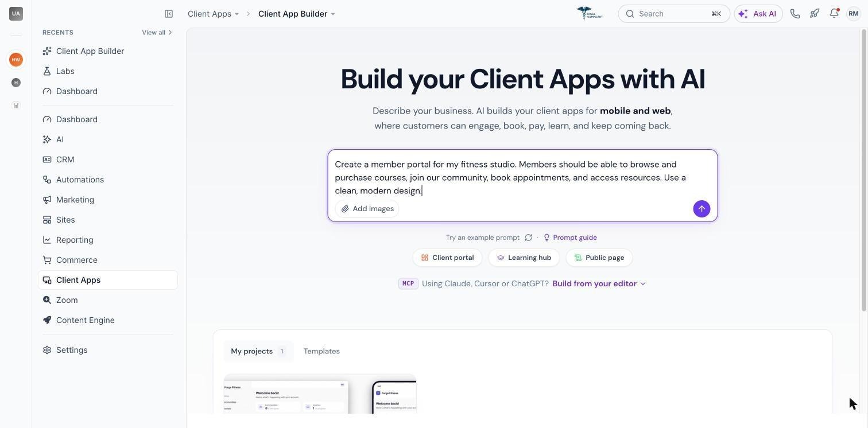This screenshot has height=428, width=868.
Task: Click the UA workspace avatar
Action: tap(16, 14)
